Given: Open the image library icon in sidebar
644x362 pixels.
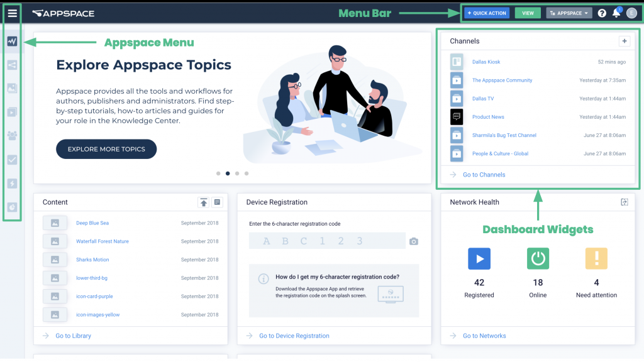Looking at the screenshot, I should click(12, 88).
